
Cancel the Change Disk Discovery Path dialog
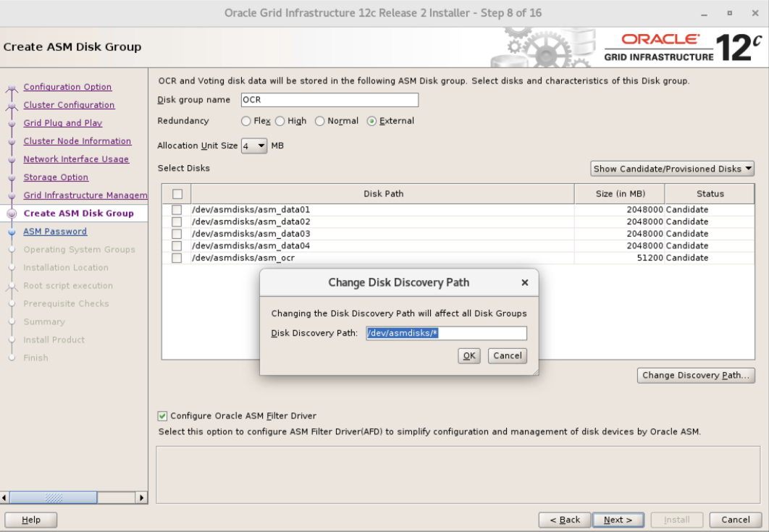tap(507, 355)
